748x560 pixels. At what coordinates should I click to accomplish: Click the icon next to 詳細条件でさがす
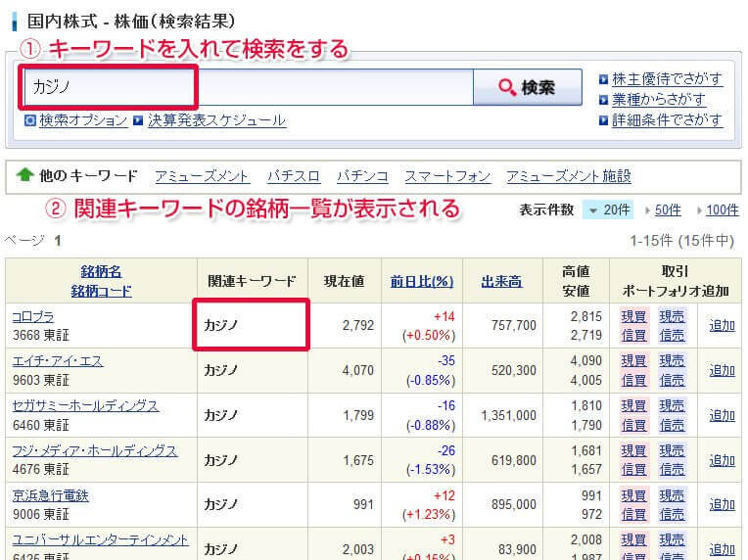tap(603, 120)
